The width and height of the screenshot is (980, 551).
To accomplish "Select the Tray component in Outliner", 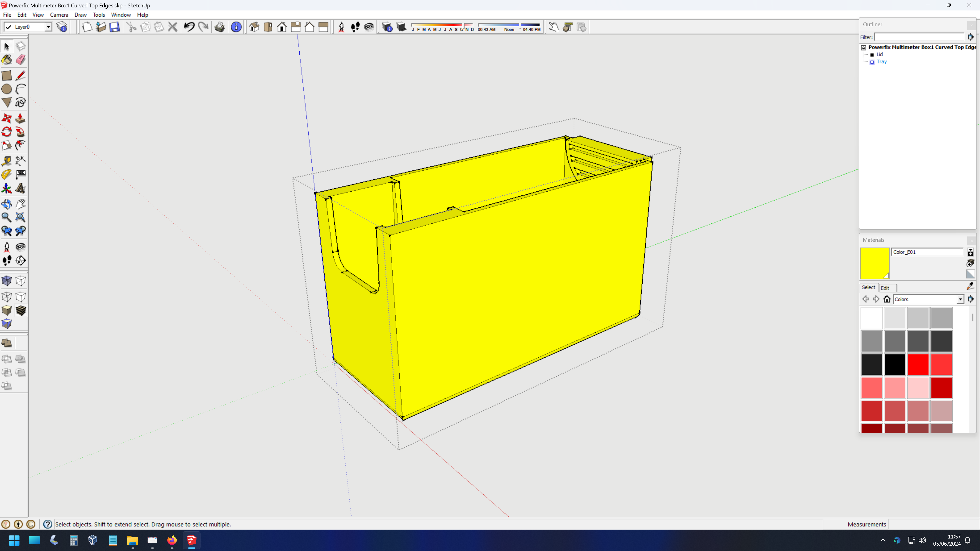I will pyautogui.click(x=881, y=61).
